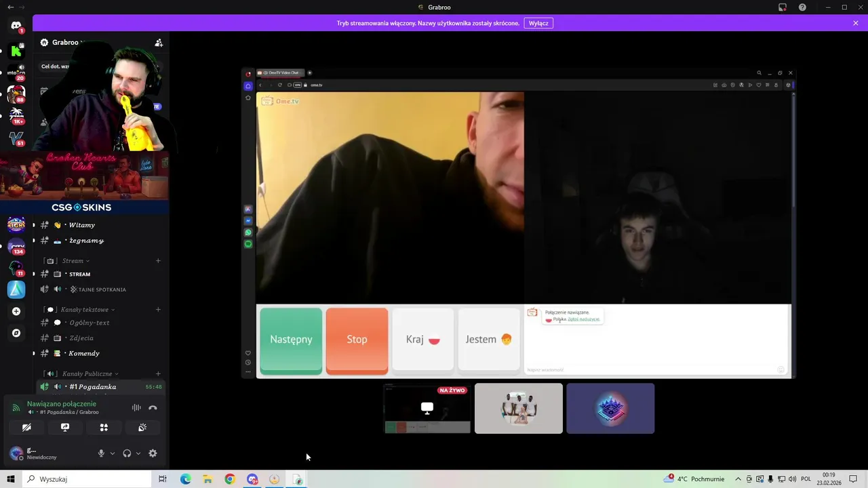Show hidden system tray icons chevron

(x=738, y=479)
